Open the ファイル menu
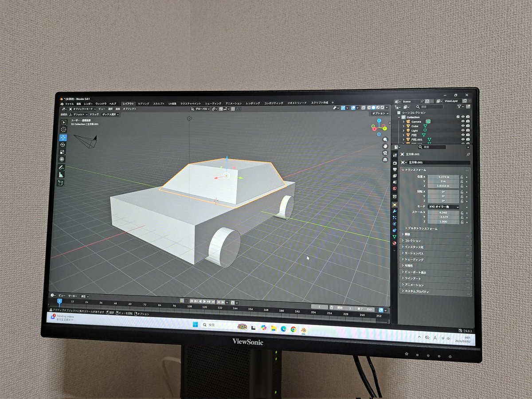Viewport: 532px width, 399px height. [x=70, y=103]
